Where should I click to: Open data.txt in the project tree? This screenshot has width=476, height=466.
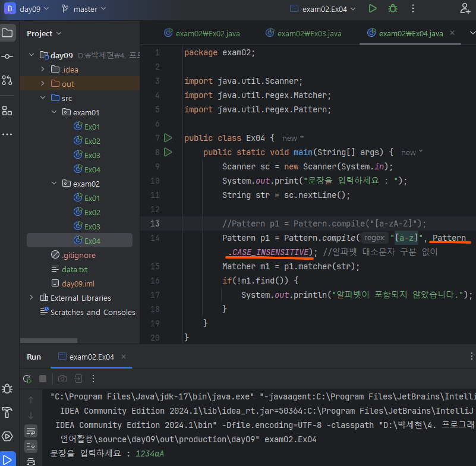(74, 269)
